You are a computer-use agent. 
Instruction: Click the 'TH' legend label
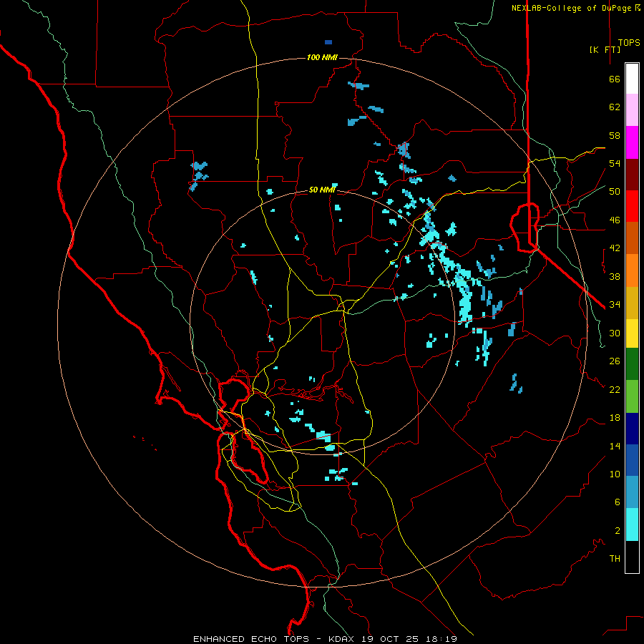[x=615, y=558]
